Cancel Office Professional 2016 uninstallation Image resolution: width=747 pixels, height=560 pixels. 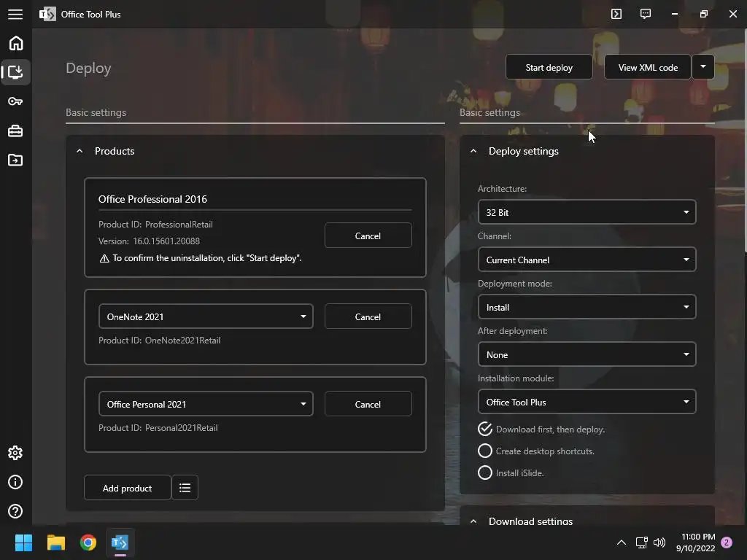coord(368,236)
